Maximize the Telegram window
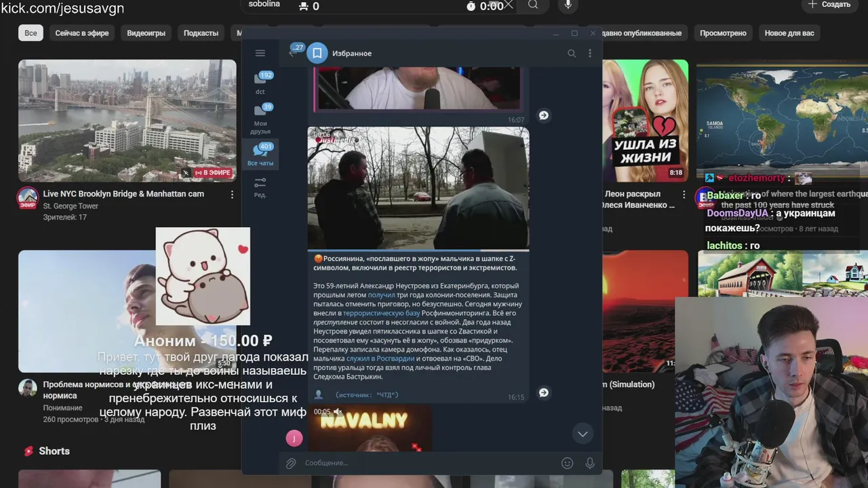The width and height of the screenshot is (868, 488). click(574, 33)
